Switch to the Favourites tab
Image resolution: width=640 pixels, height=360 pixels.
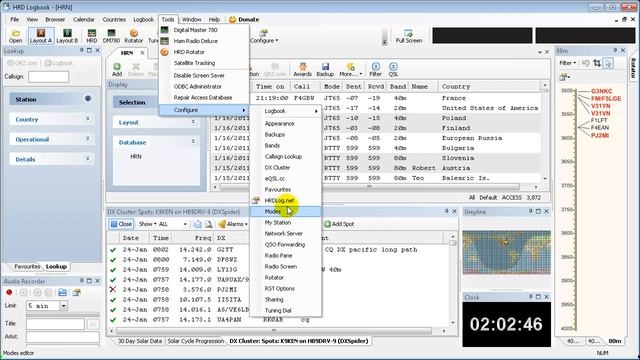(27, 267)
